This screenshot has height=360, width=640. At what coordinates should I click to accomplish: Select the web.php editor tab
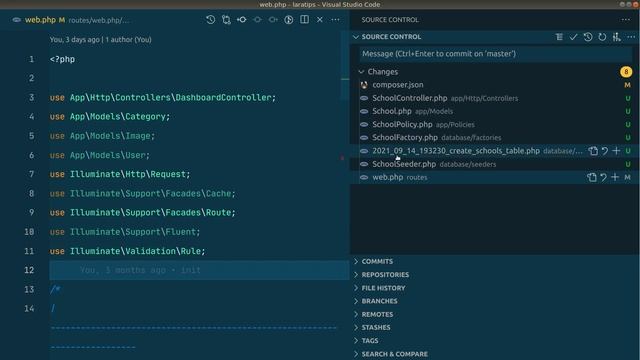pos(40,20)
